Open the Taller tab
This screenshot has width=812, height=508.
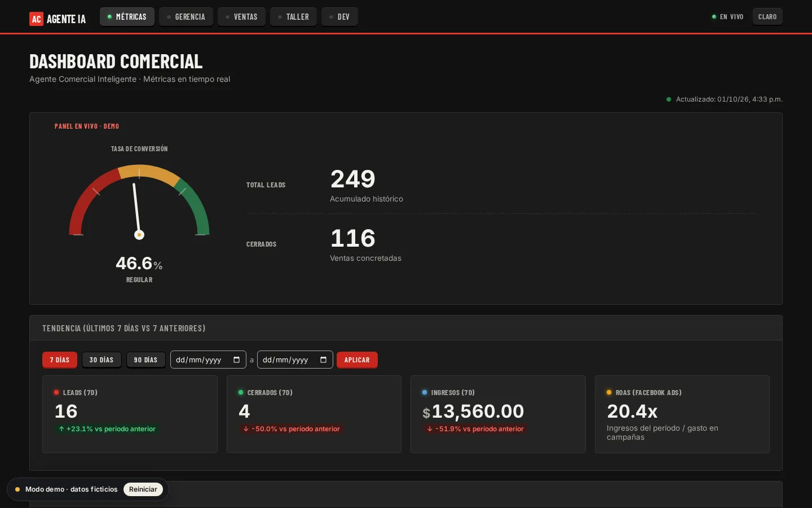(293, 17)
